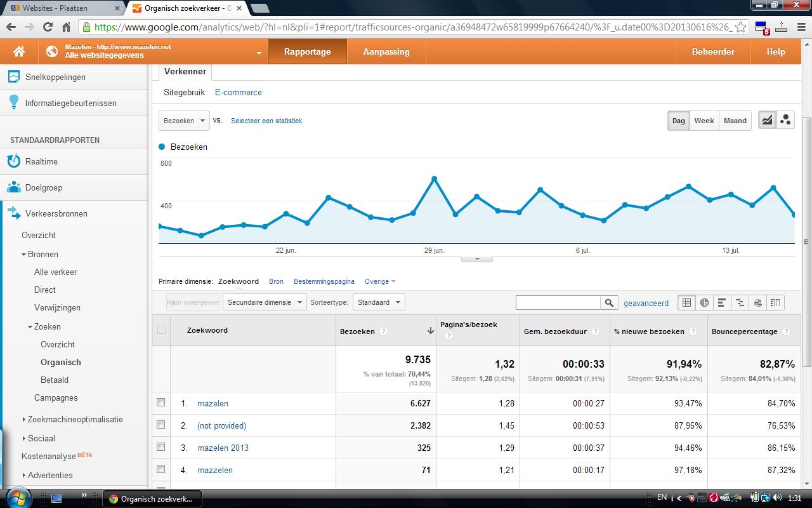Select performance bar view icon

722,303
